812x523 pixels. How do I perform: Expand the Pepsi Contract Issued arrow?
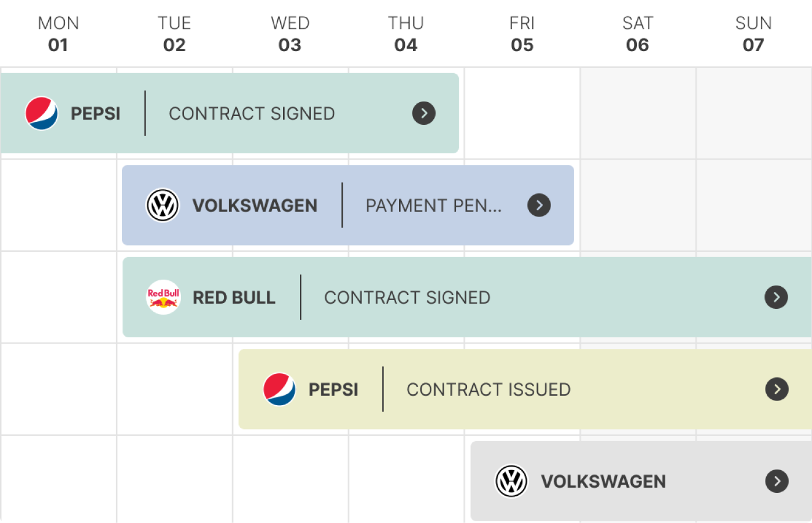[x=777, y=389]
